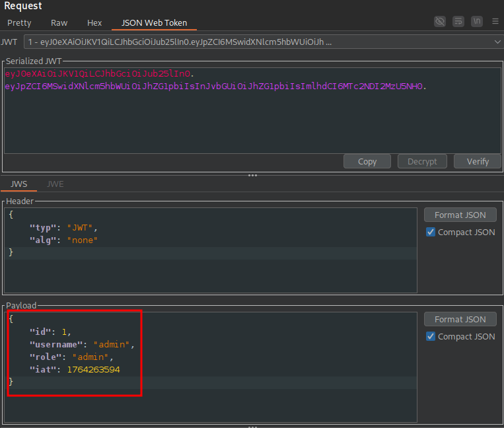Select the JWS tab
504x428 pixels.
pyautogui.click(x=18, y=184)
